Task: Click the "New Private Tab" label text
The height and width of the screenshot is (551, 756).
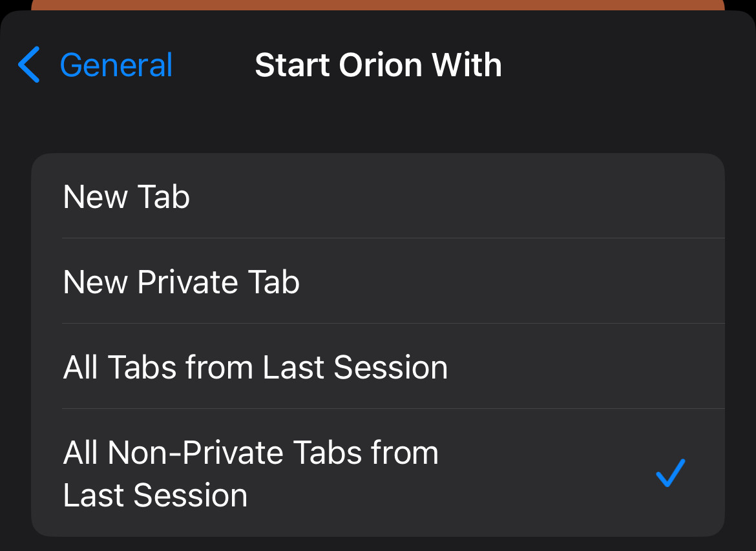Action: coord(182,282)
